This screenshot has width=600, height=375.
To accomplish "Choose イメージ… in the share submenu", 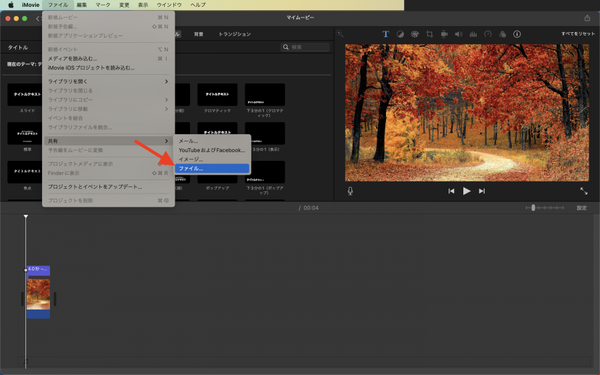I will pos(212,159).
